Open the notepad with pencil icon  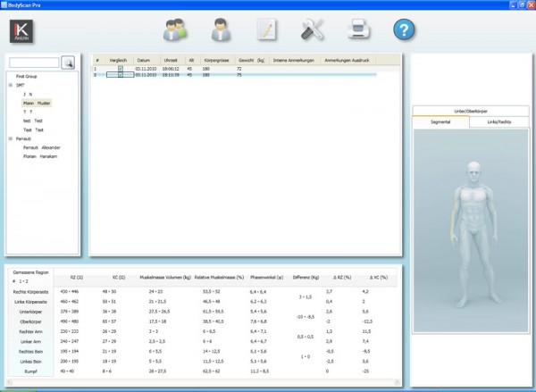tap(266, 29)
